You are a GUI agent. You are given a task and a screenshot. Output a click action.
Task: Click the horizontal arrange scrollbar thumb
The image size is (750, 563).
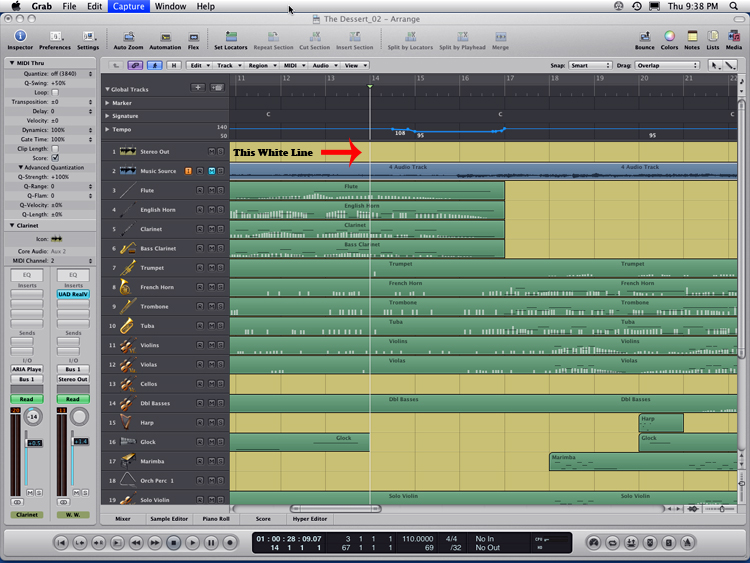[335, 508]
